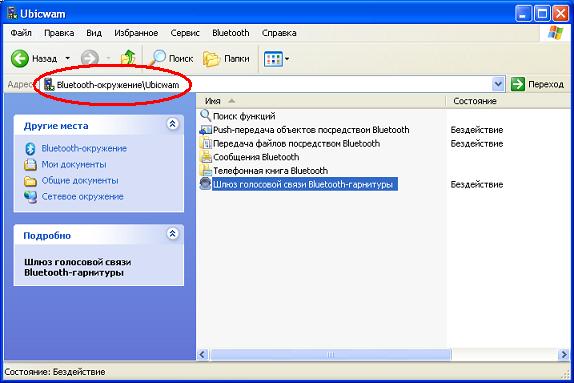The image size is (574, 383).
Task: Click Бездействие status of Push-передача row
Action: [x=477, y=130]
